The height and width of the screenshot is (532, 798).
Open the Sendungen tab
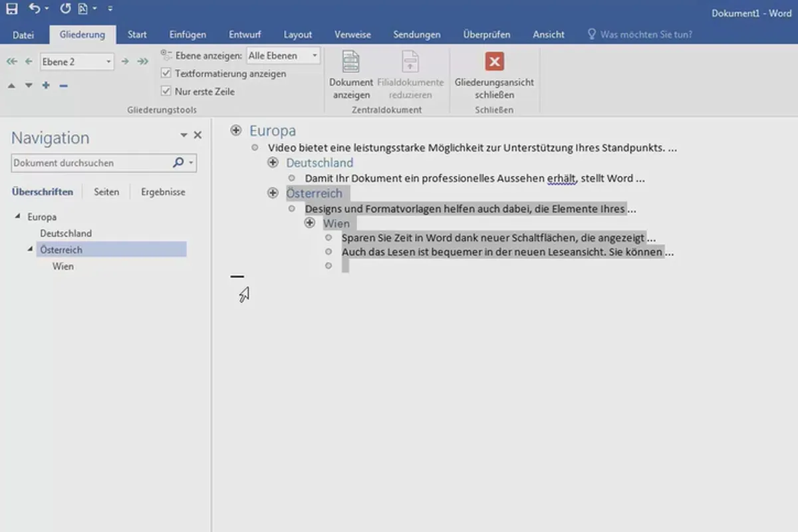coord(417,35)
